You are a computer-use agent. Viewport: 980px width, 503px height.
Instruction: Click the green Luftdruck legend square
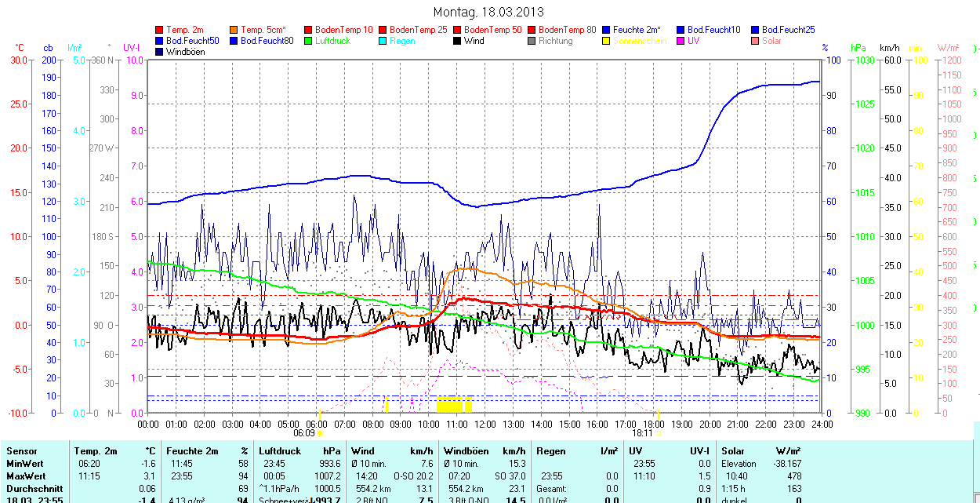[309, 41]
